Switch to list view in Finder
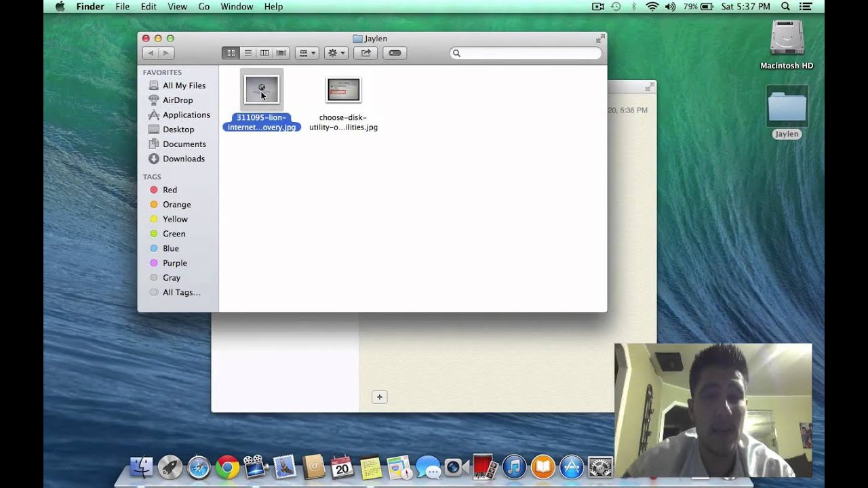The width and height of the screenshot is (868, 488). click(x=248, y=53)
